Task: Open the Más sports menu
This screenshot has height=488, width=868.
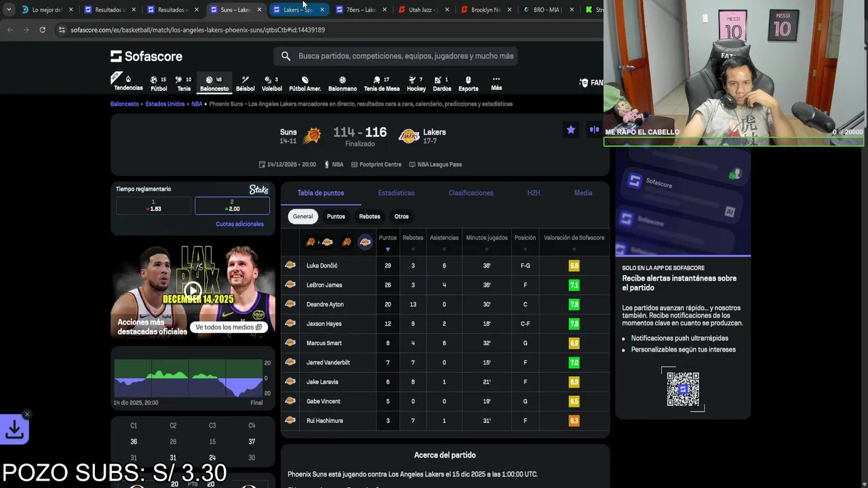Action: (x=496, y=83)
